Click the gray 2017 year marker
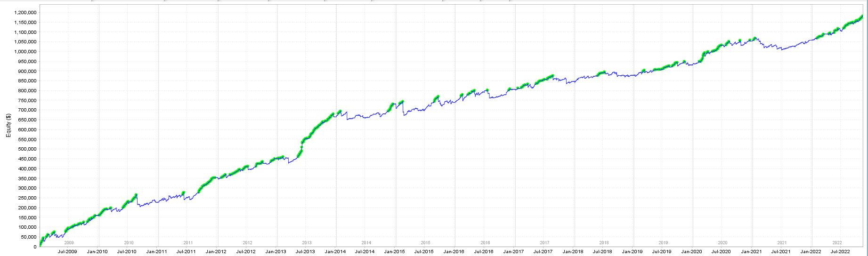The image size is (868, 256). (x=544, y=243)
